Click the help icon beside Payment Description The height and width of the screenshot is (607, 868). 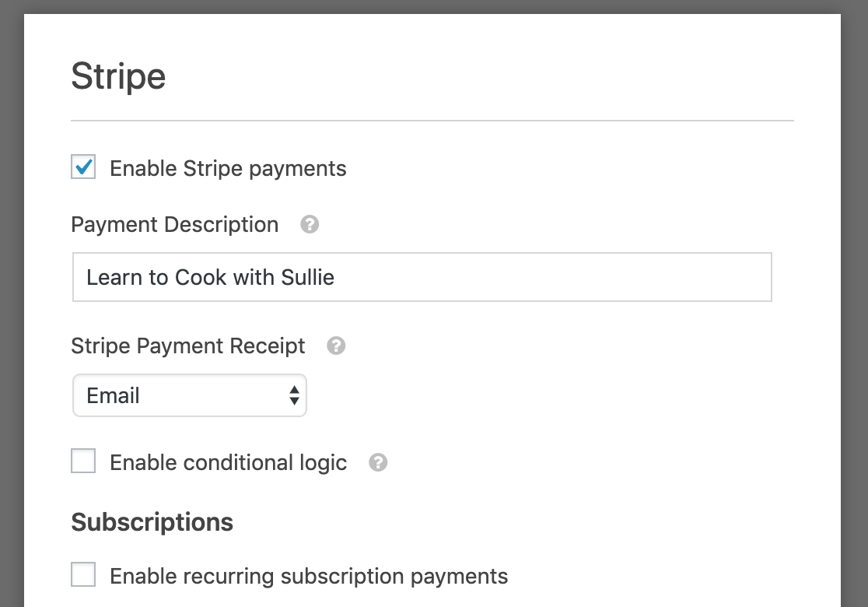pos(310,225)
